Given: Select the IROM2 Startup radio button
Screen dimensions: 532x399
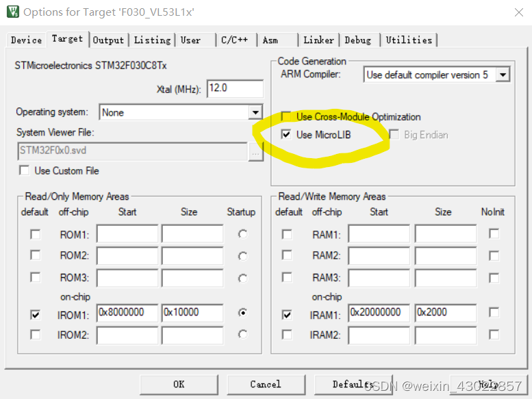Looking at the screenshot, I should 242,334.
